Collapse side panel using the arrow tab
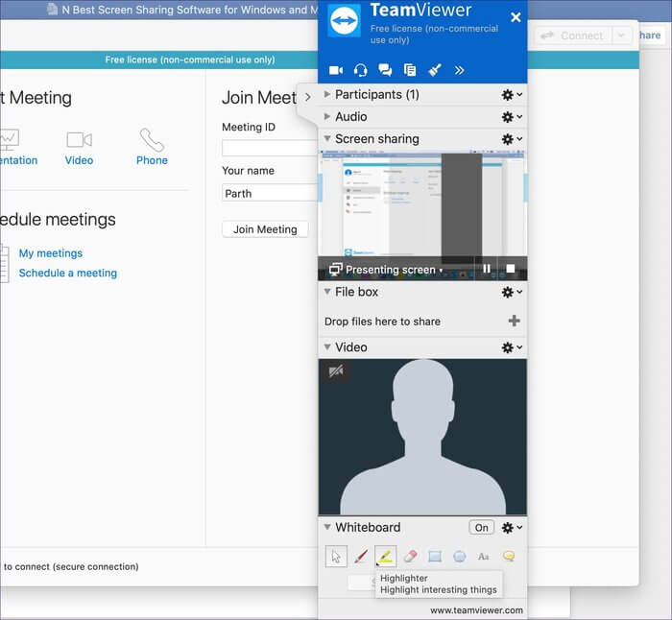 [307, 97]
